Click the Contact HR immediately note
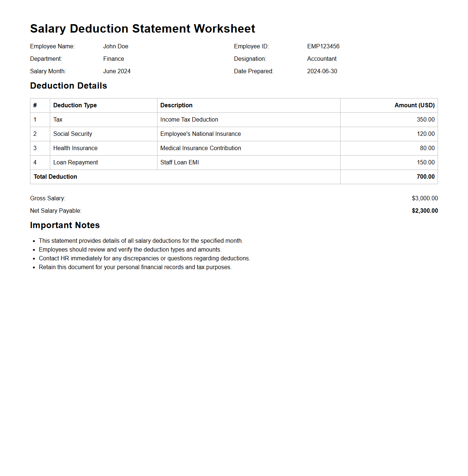Viewport: 468px width, 476px height. [x=144, y=259]
